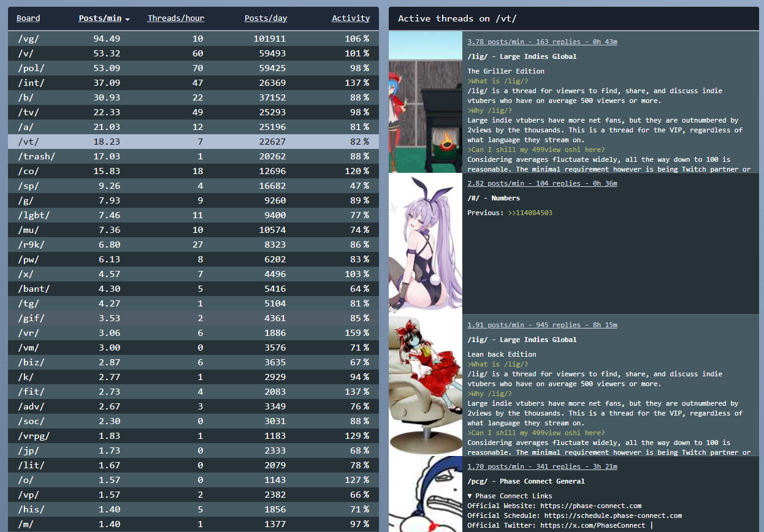Sort by Posts/day column header
Viewport: 764px width, 532px height.
265,18
